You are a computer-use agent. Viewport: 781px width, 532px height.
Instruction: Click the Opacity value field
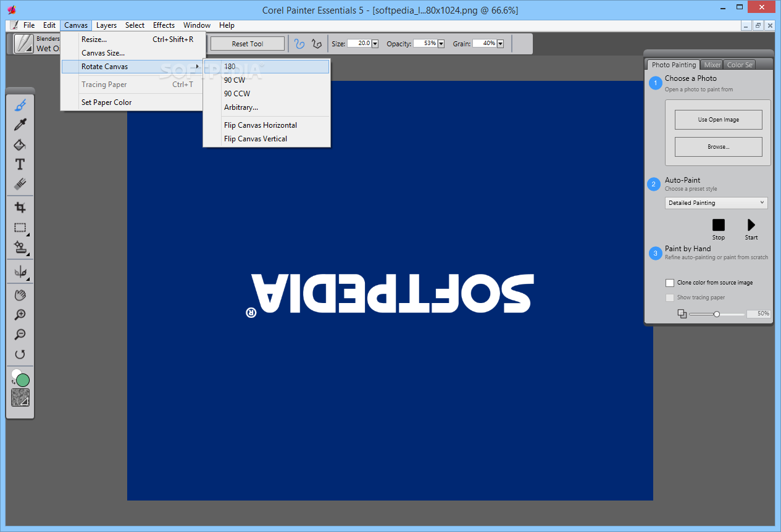coord(425,43)
